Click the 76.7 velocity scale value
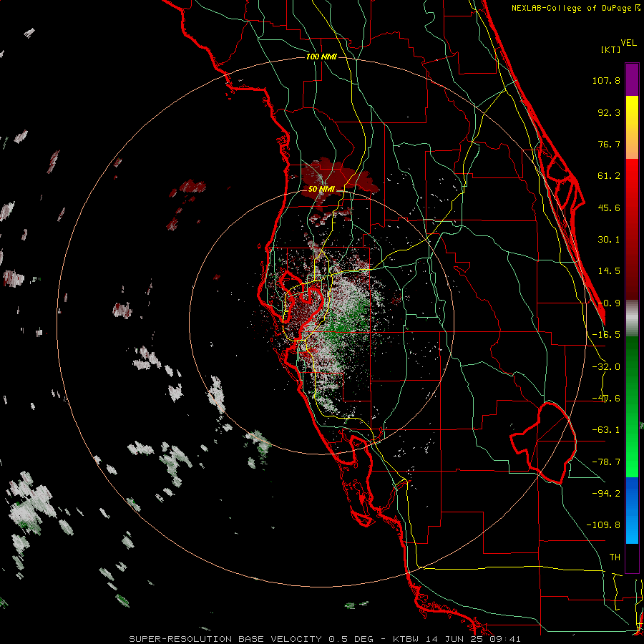The width and height of the screenshot is (644, 644). [609, 144]
